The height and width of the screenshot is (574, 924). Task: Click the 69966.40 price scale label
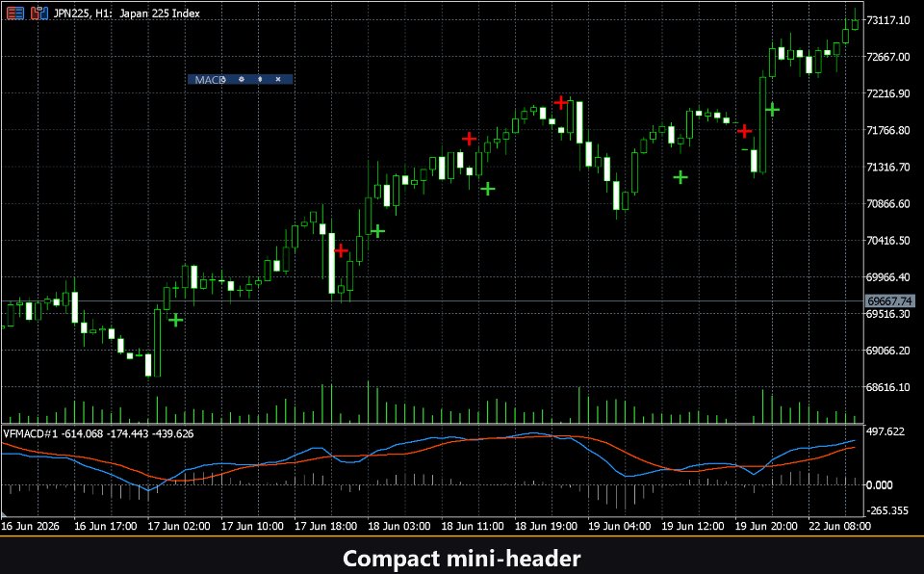tap(888, 276)
